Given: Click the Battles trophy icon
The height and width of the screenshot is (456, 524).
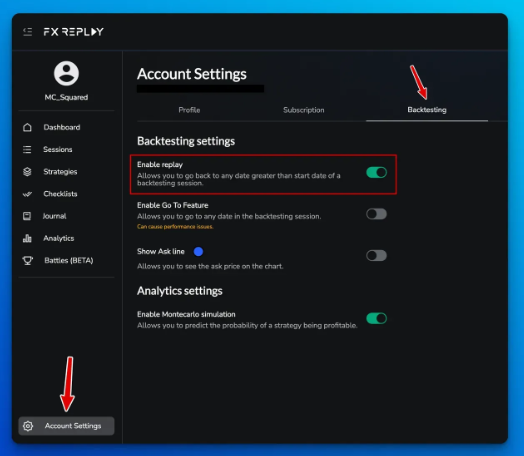Looking at the screenshot, I should coord(27,261).
